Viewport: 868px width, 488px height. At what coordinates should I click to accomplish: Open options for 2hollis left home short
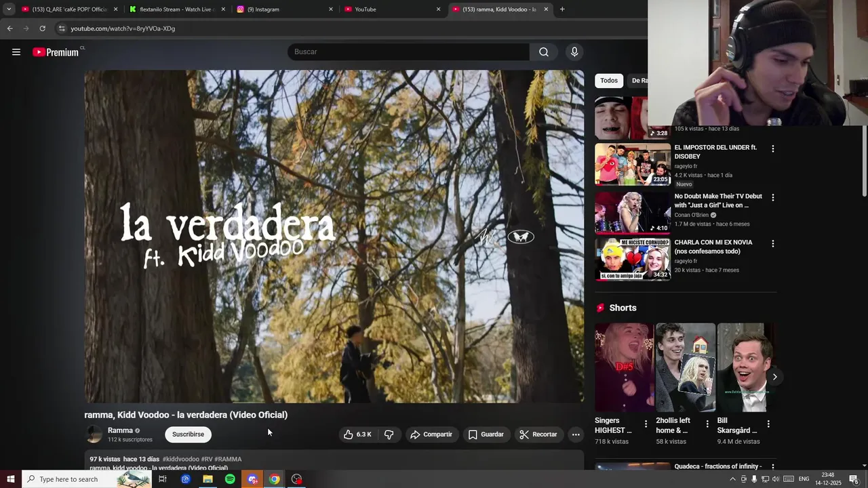coord(707,424)
